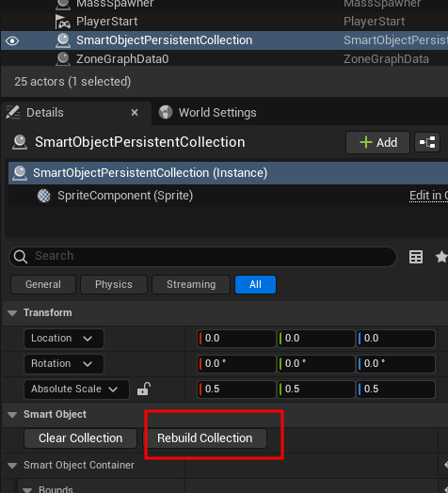Click the PlayerStart flag icon
448x493 pixels.
[x=62, y=22]
